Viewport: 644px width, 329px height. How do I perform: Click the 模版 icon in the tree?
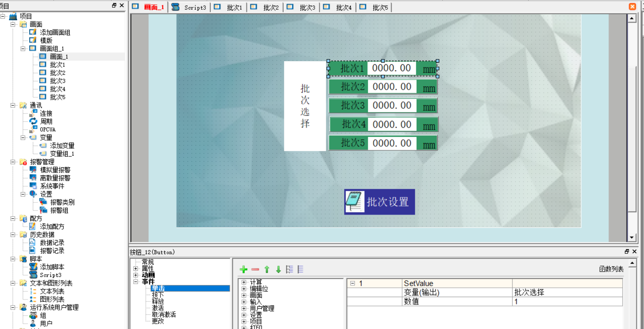click(33, 40)
